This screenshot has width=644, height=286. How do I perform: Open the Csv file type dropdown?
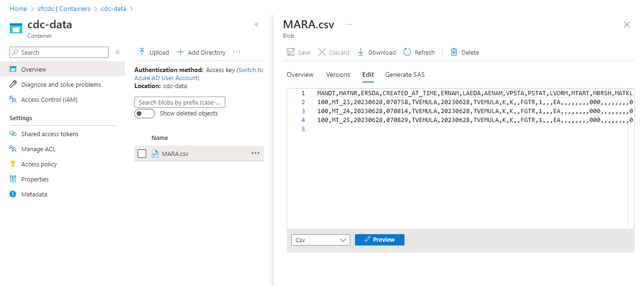tap(321, 240)
